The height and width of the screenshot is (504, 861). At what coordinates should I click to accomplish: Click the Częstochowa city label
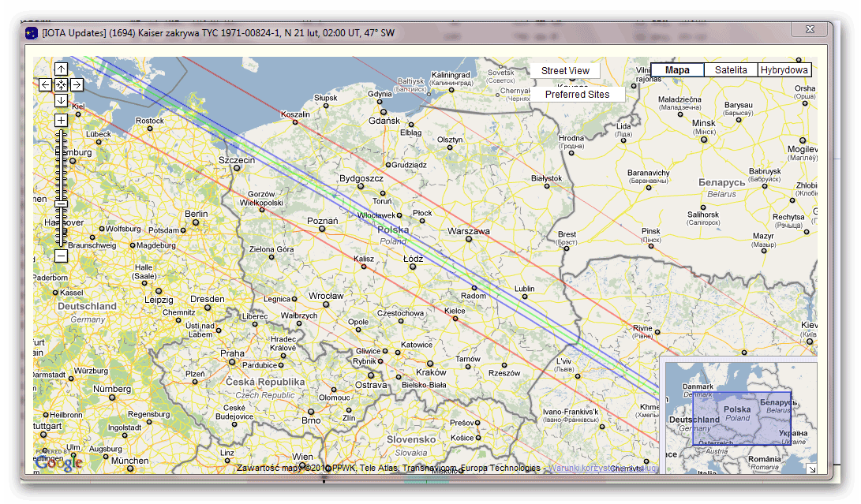400,313
